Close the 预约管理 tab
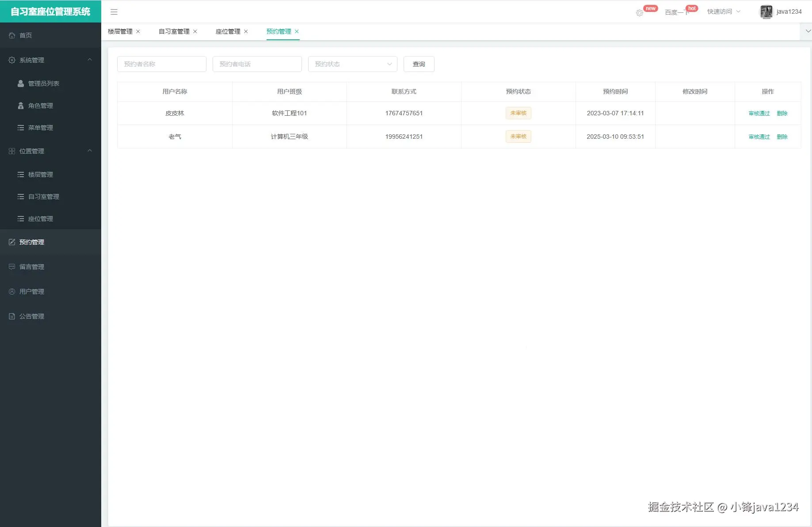 tap(297, 31)
